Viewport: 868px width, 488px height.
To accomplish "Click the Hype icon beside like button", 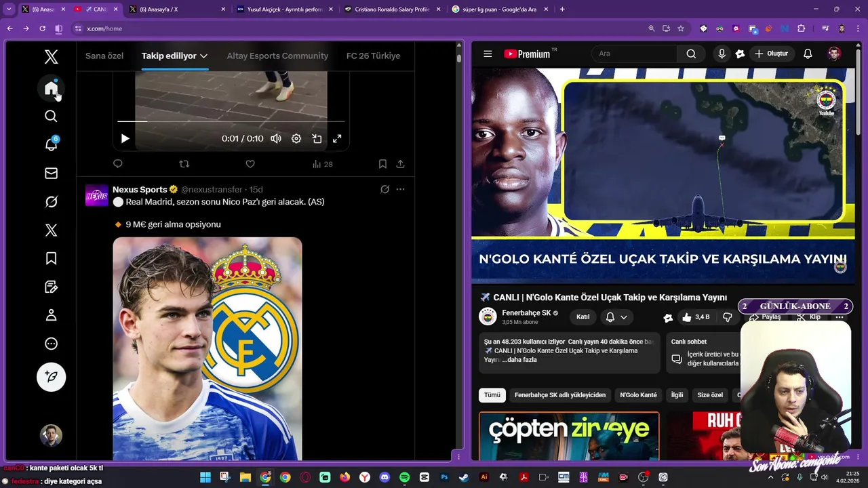I will [x=668, y=317].
